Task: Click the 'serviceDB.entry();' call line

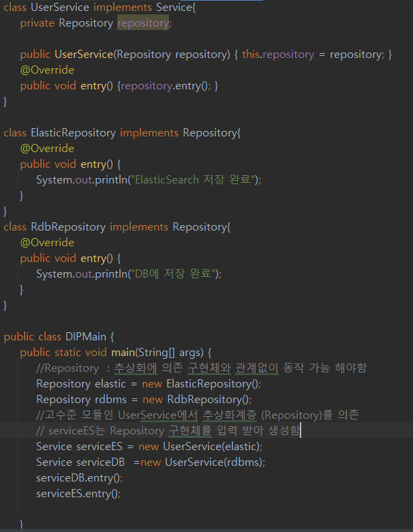Action: click(79, 477)
